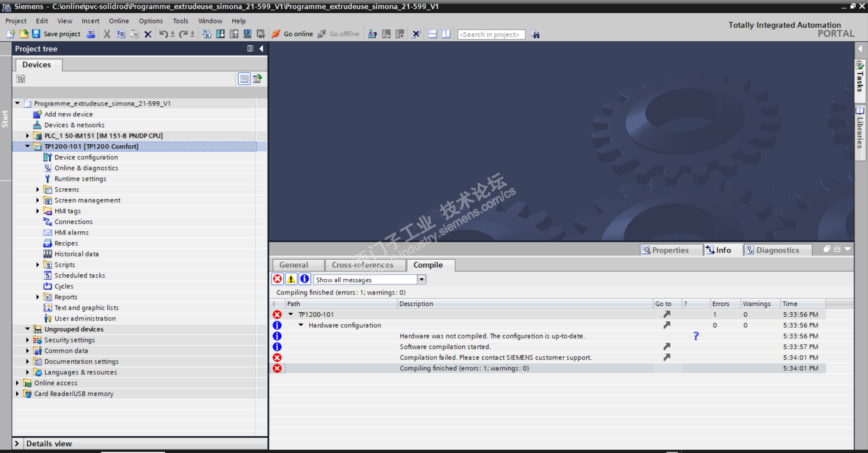
Task: Open the Options menu
Action: (151, 21)
